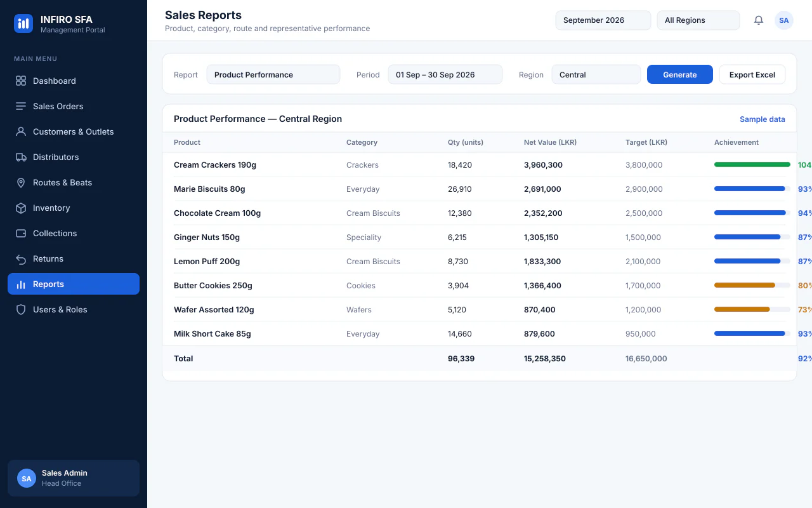
Task: Open the Dashboard menu item
Action: (74, 81)
